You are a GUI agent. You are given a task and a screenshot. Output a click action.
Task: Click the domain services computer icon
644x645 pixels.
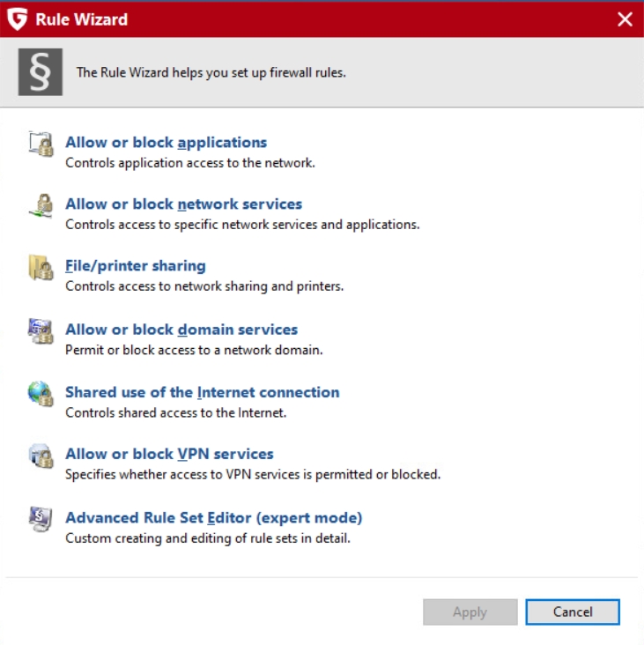(41, 331)
